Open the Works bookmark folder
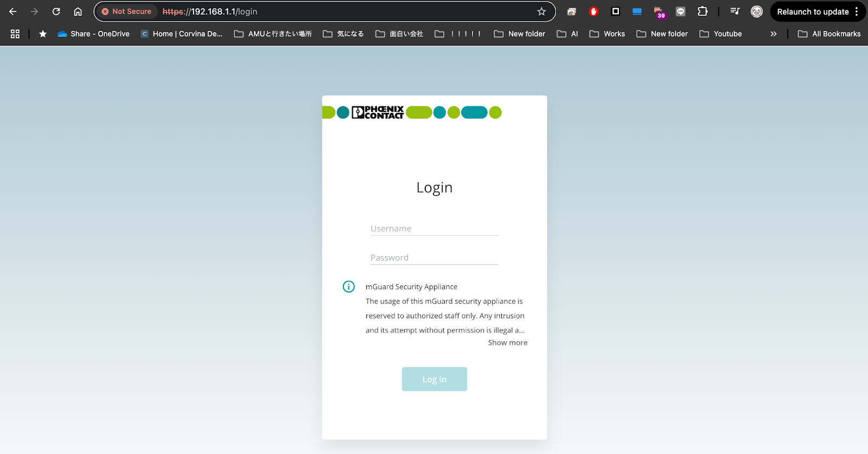The width and height of the screenshot is (868, 454). 607,34
